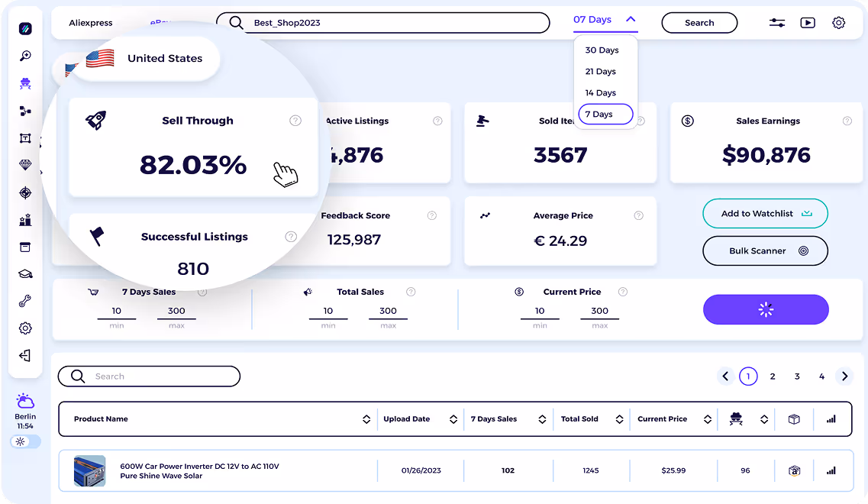Screen dimensions: 868x504
Task: Toggle the light/dark theme switch
Action: (x=25, y=441)
